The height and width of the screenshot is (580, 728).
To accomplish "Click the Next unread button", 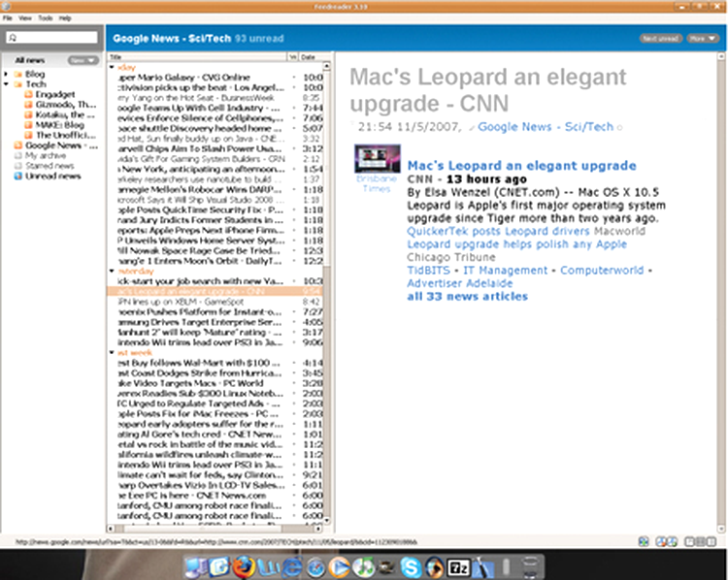I will [x=661, y=39].
